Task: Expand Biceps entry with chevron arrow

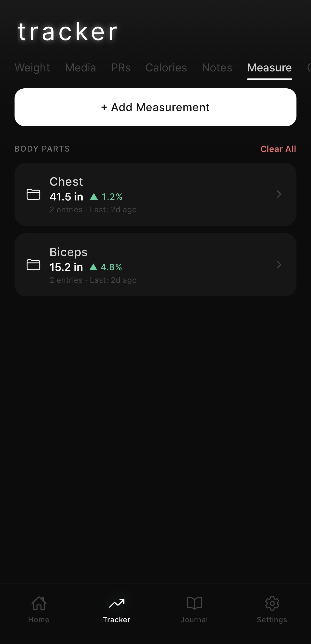Action: pos(279,265)
